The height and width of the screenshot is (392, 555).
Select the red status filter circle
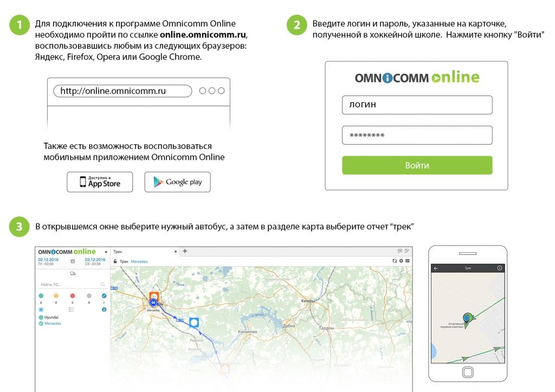click(73, 295)
